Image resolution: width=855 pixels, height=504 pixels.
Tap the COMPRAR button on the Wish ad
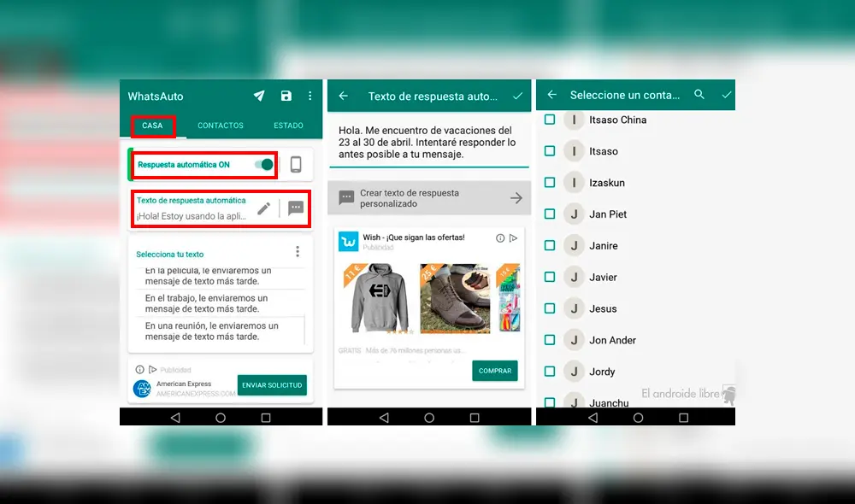tap(496, 372)
